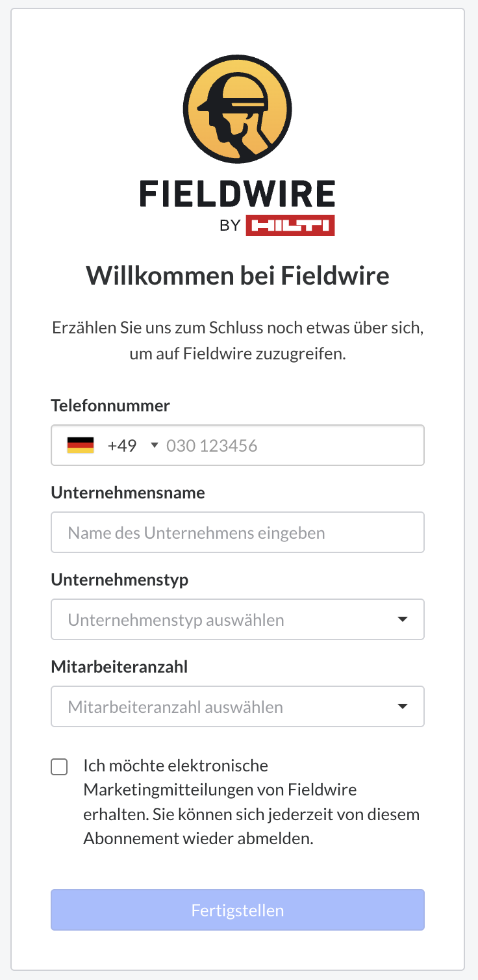
Task: Click the red HILTI logo
Action: [290, 226]
